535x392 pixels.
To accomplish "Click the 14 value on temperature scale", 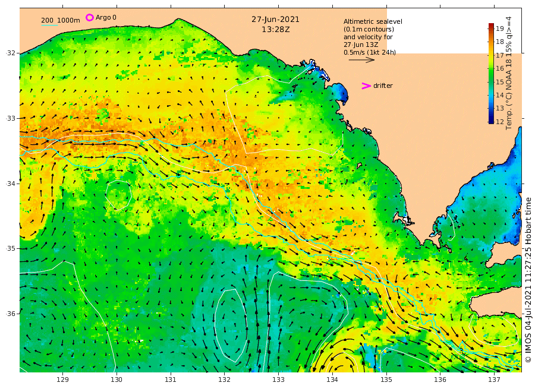I will point(500,95).
